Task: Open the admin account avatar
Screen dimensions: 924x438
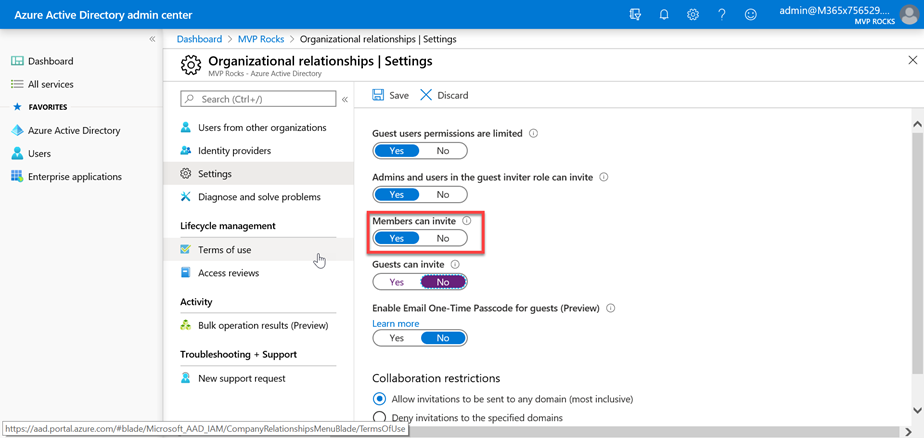Action: [910, 14]
